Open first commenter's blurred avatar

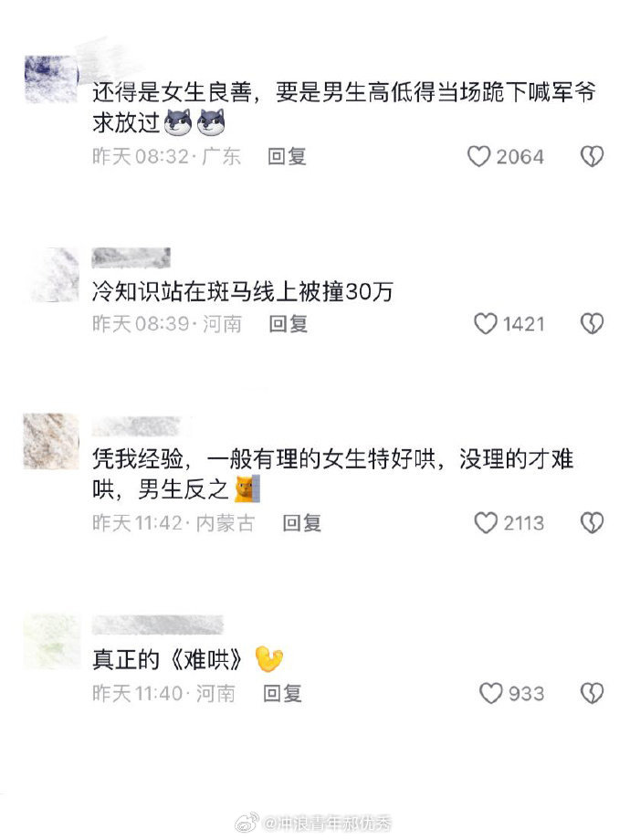(x=51, y=79)
